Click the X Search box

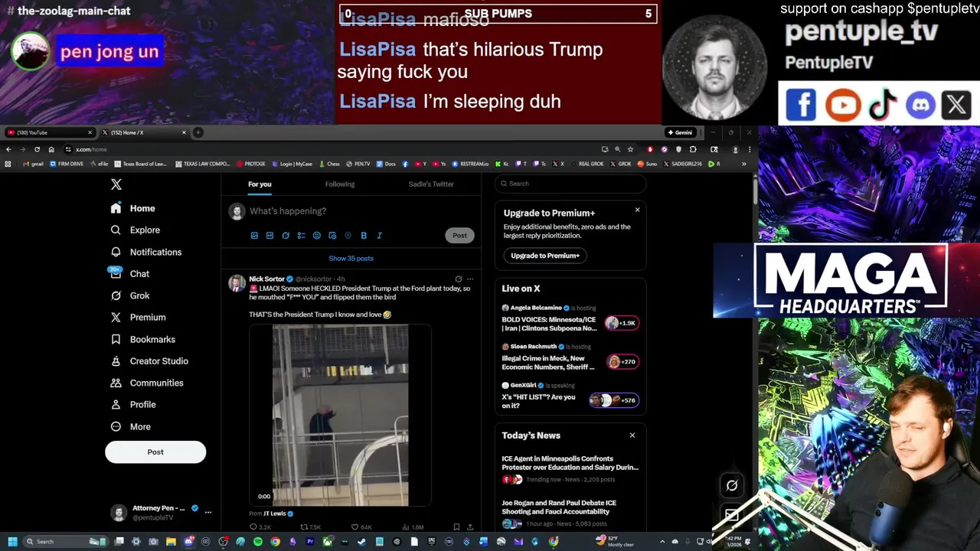(570, 184)
